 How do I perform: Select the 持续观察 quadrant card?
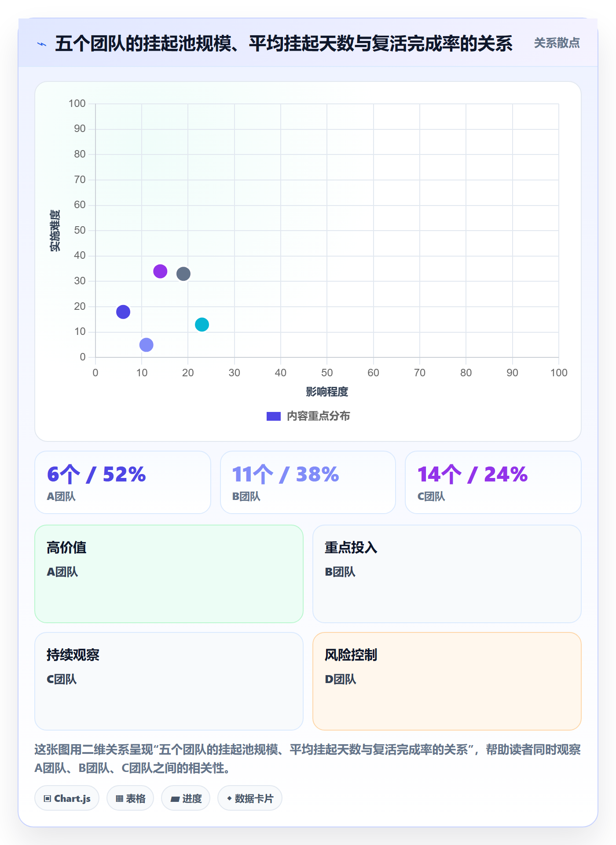click(169, 681)
